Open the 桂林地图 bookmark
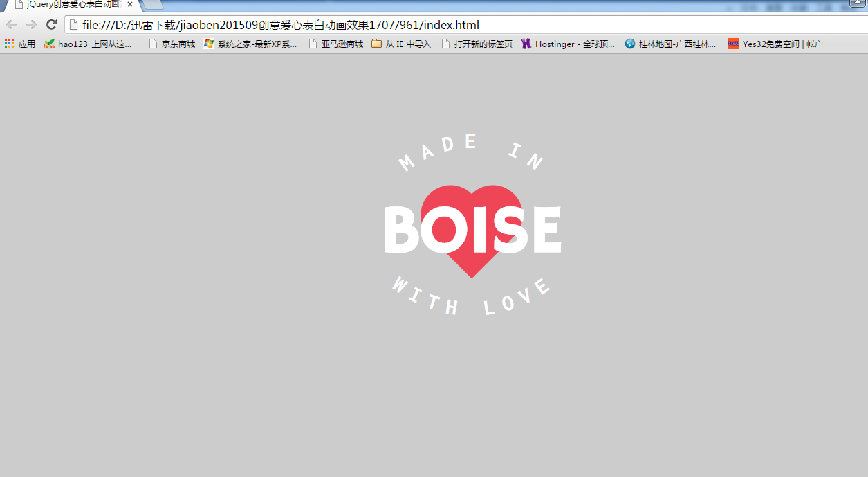868x477 pixels. 671,44
